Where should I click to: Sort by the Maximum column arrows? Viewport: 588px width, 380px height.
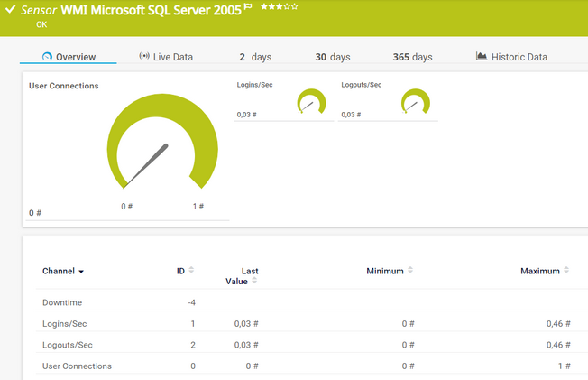pos(567,270)
